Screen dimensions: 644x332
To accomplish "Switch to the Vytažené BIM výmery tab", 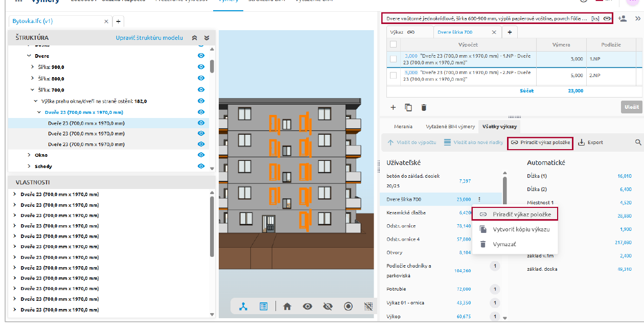I will coord(450,127).
